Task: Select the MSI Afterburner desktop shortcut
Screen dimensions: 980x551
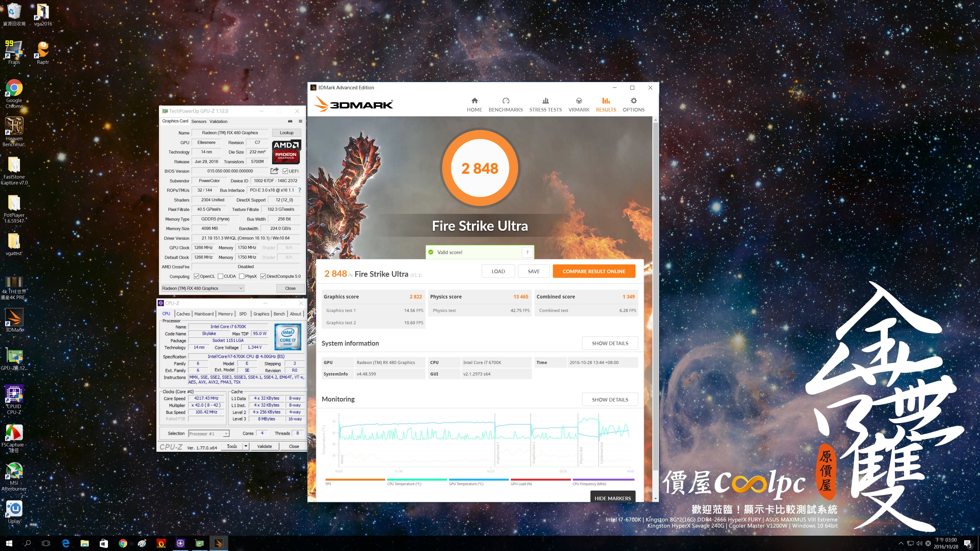Action: point(14,477)
